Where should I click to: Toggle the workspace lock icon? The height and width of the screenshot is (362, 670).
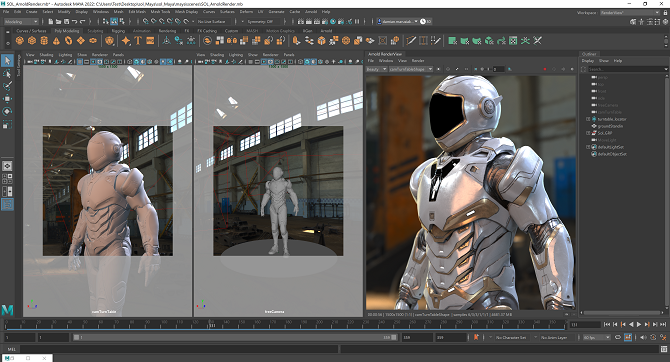pyautogui.click(x=664, y=12)
